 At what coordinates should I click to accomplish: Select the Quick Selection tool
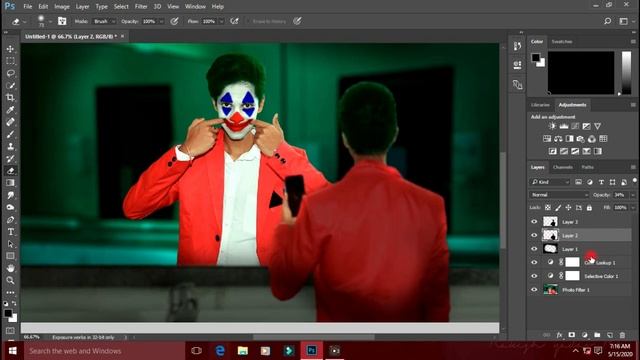[x=11, y=85]
